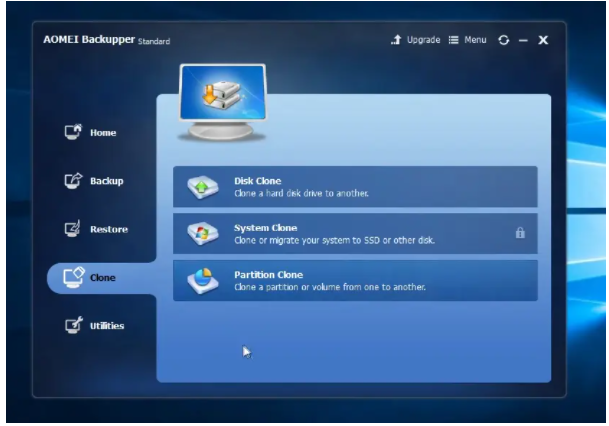This screenshot has height=426, width=609.
Task: Click the Disk Clone drive icon
Action: (x=203, y=187)
